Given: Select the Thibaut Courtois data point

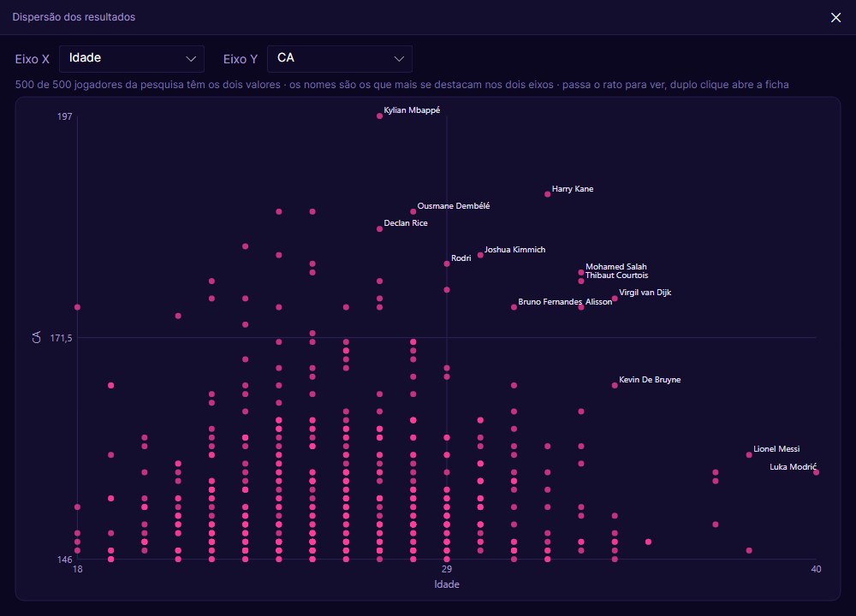Looking at the screenshot, I should [581, 281].
